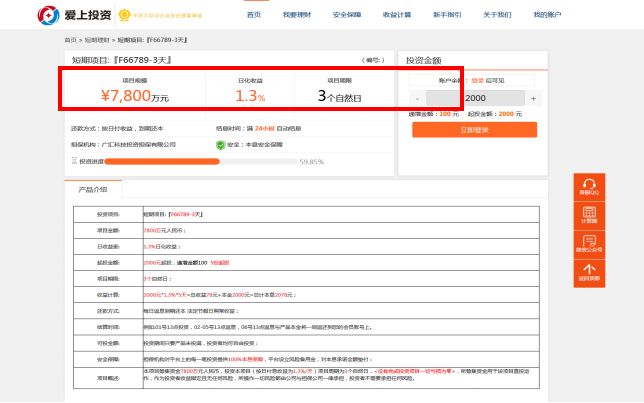Click the 59.85% progress percentage

(x=312, y=162)
